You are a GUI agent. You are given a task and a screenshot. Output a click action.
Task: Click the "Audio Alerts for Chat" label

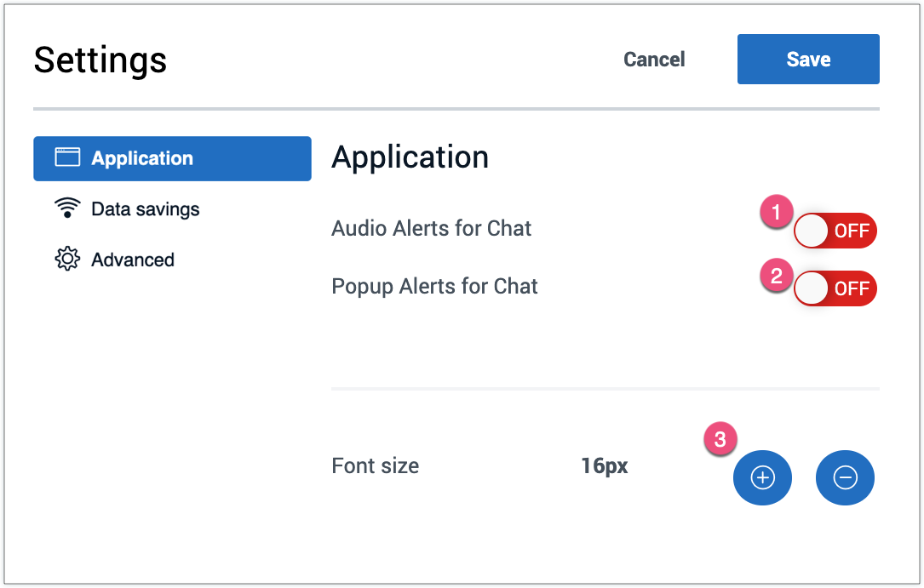[431, 228]
